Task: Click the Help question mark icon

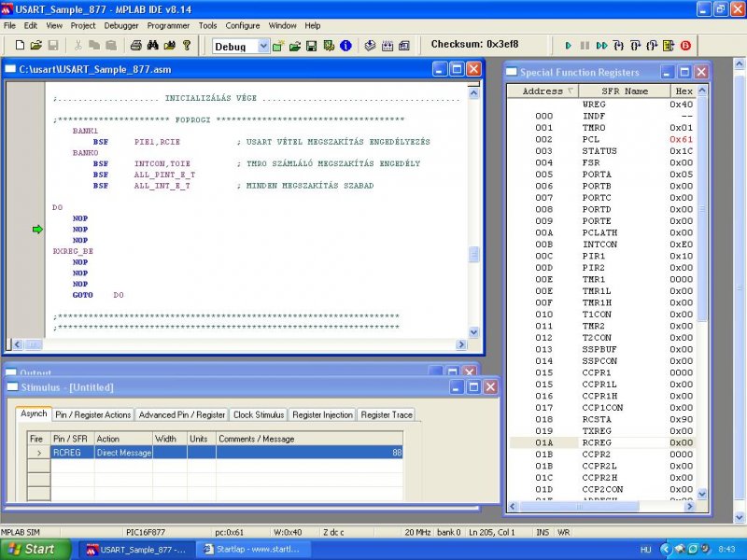Action: (x=187, y=45)
